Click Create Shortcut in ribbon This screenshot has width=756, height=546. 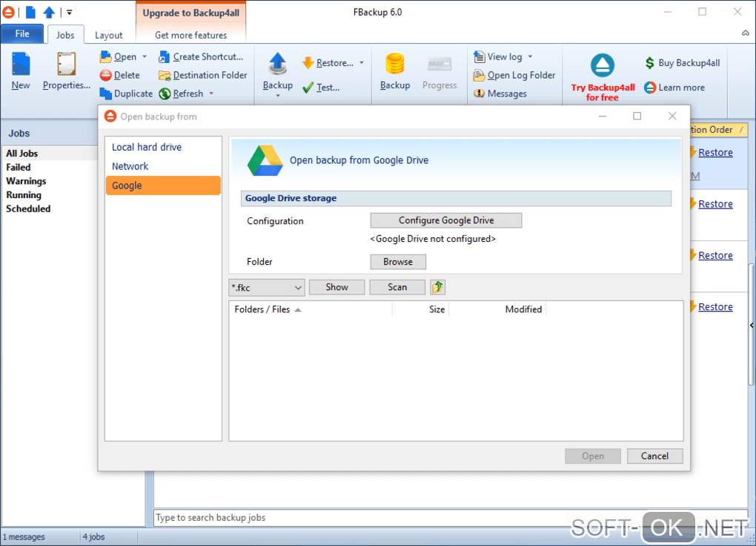(201, 57)
